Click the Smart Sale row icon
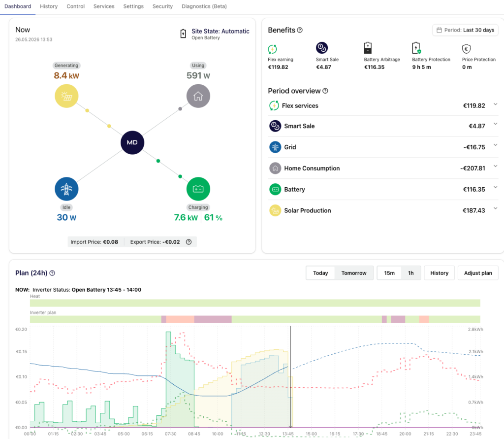Viewport: 504px width, 439px height. 275,126
